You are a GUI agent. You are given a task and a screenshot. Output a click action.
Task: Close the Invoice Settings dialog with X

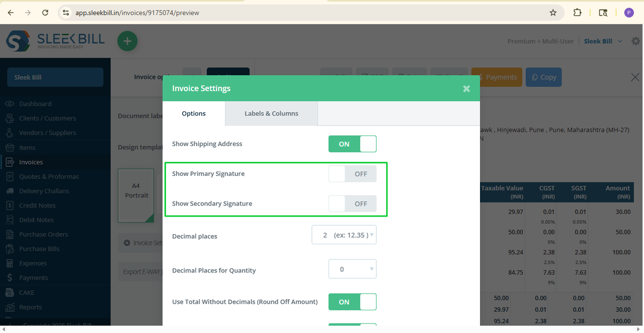coord(466,89)
